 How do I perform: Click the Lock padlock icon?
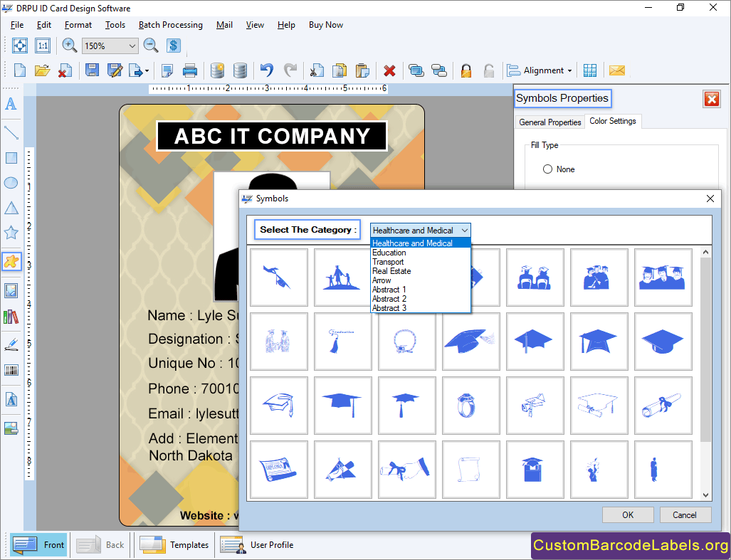[466, 70]
